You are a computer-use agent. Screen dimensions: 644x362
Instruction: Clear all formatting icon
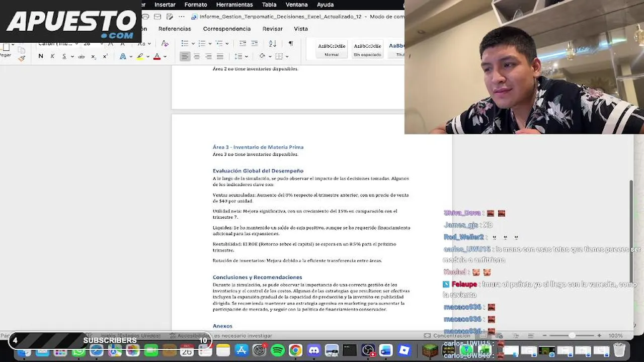click(x=165, y=44)
